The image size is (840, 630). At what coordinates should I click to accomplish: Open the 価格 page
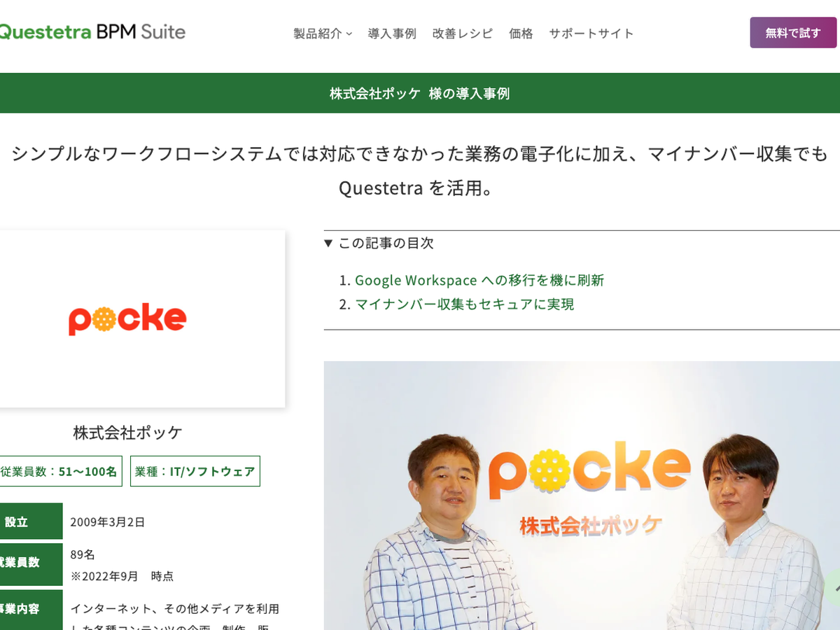coord(521,33)
